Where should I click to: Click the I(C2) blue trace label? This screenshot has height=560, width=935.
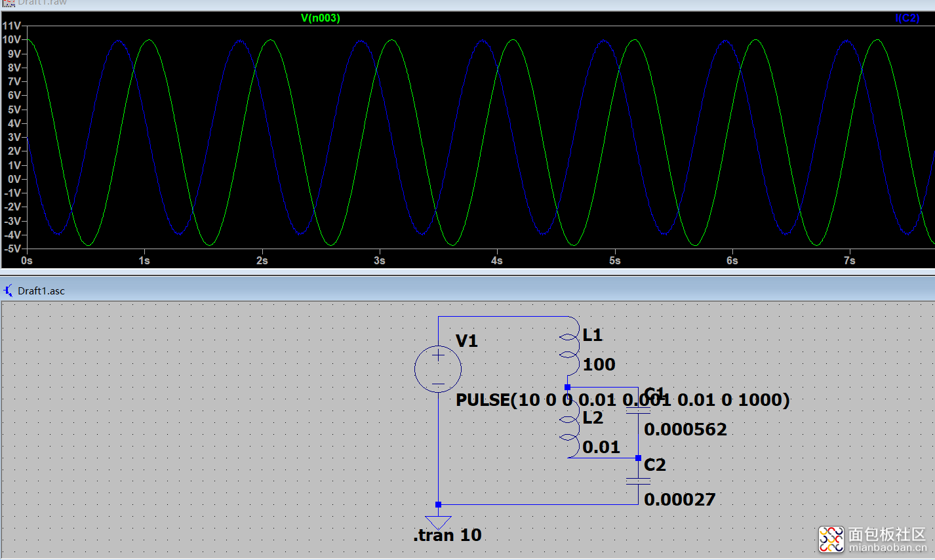coord(907,18)
